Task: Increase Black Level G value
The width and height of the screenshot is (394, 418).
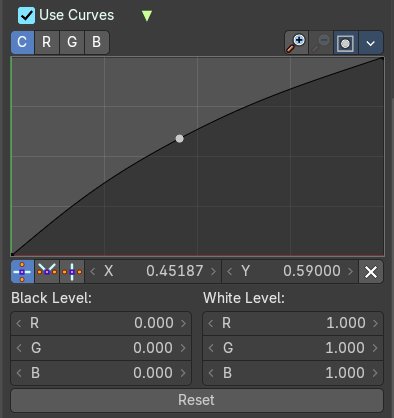Action: coord(183,348)
